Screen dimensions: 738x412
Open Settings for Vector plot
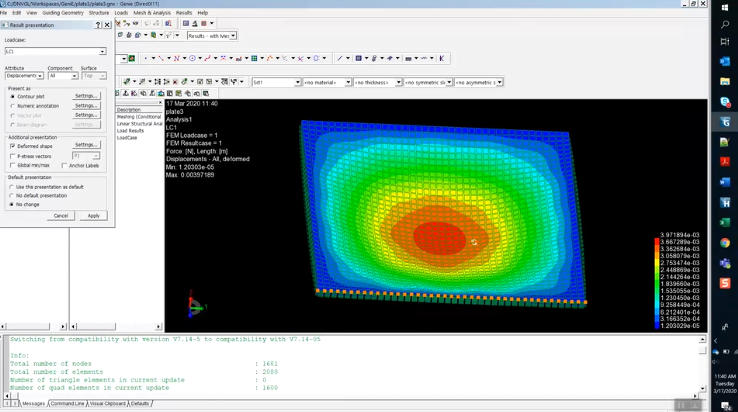[86, 115]
